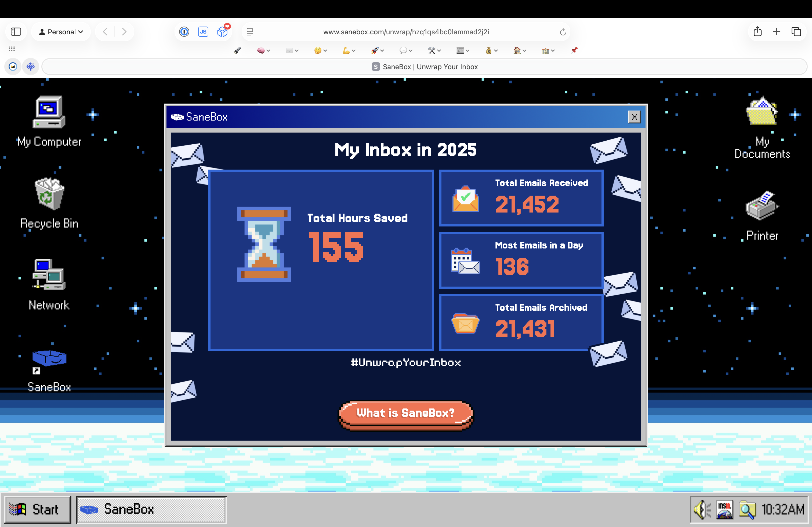Open the Recycle Bin desktop icon

pos(49,194)
